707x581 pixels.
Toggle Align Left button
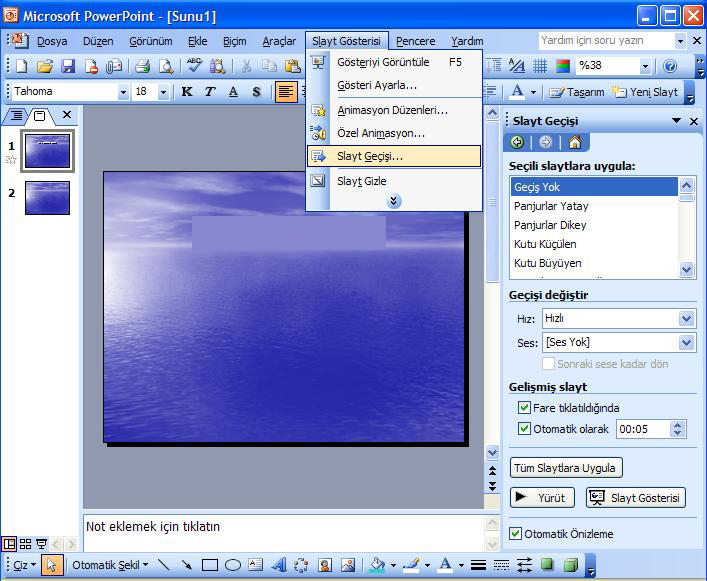(x=286, y=91)
